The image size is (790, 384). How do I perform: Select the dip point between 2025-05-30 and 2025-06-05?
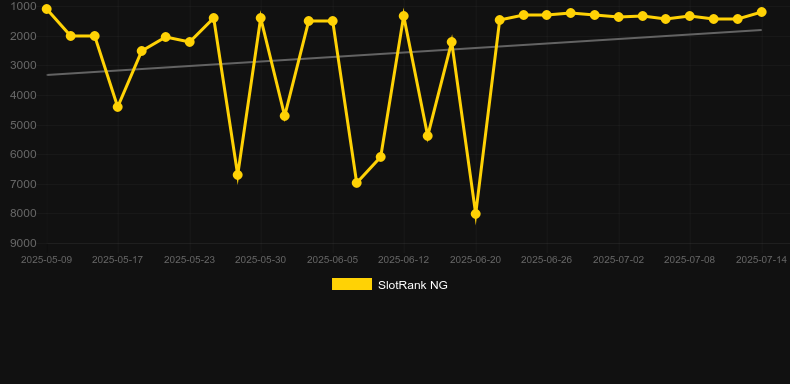pos(285,116)
